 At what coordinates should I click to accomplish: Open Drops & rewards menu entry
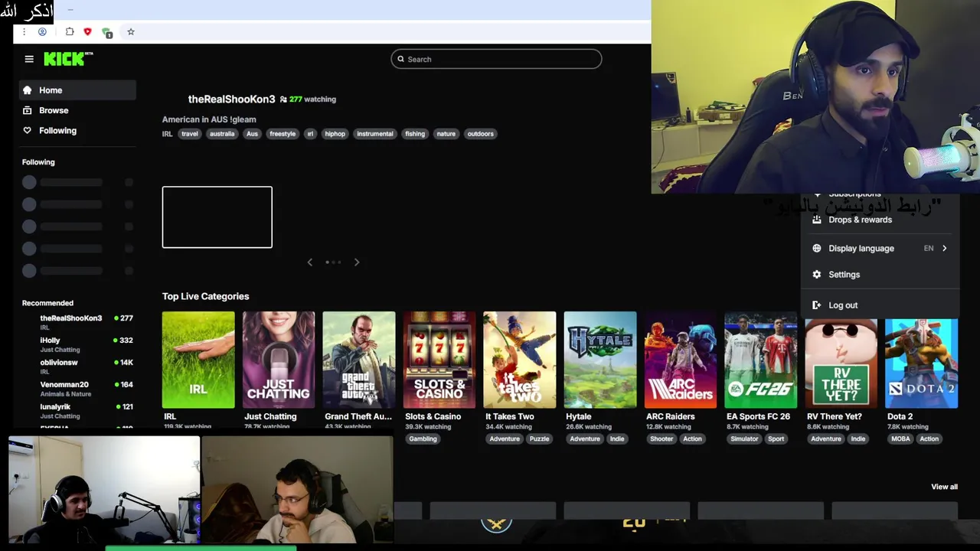[x=880, y=220]
